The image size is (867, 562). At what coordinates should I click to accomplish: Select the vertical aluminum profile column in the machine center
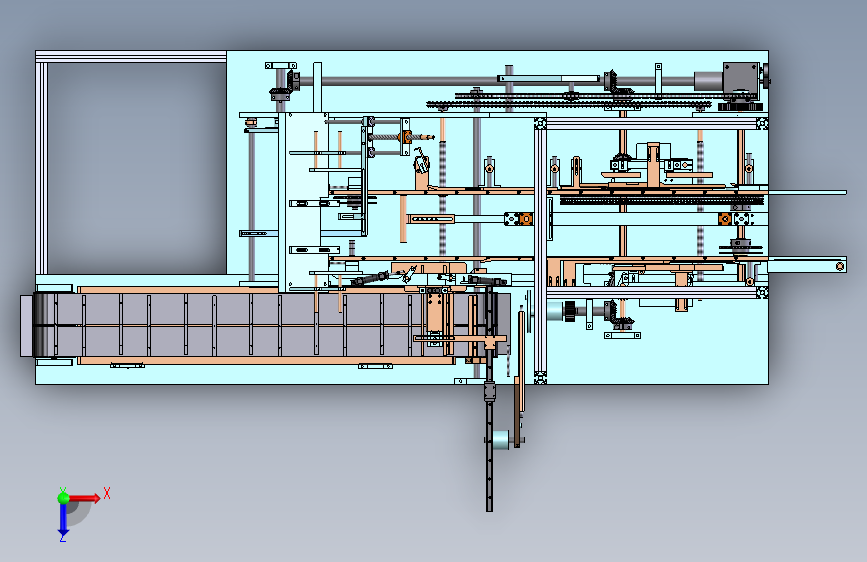540,251
